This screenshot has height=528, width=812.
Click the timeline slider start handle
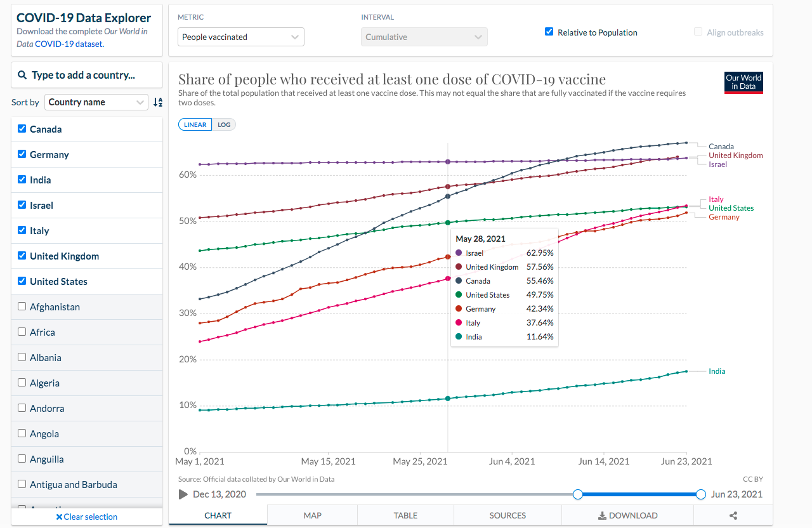click(x=578, y=494)
